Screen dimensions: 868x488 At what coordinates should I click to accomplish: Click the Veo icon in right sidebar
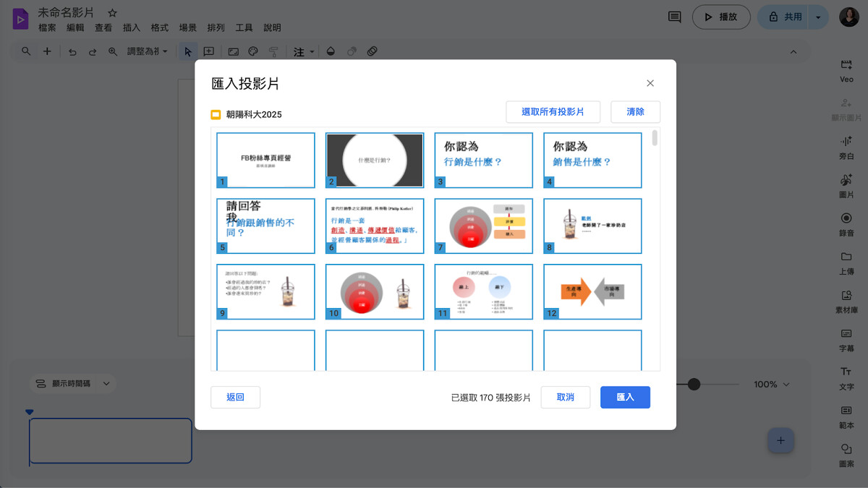[846, 65]
